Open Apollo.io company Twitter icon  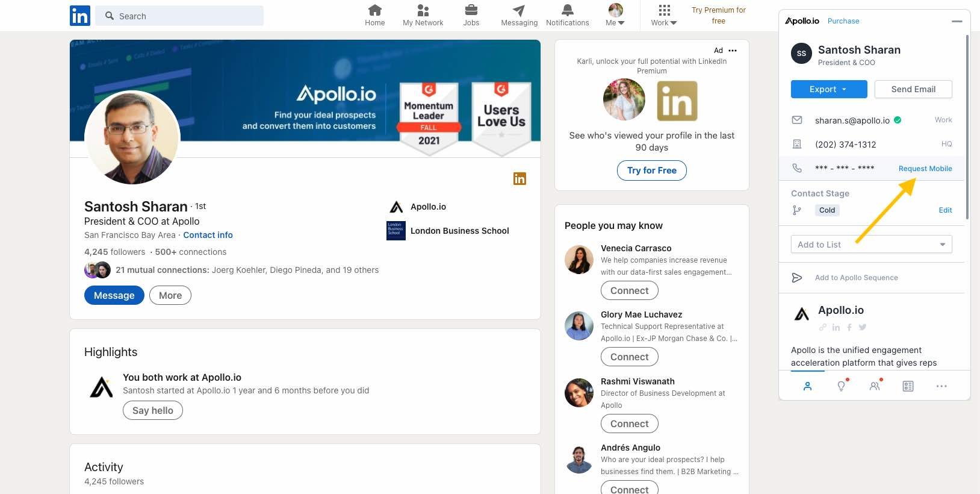(863, 327)
